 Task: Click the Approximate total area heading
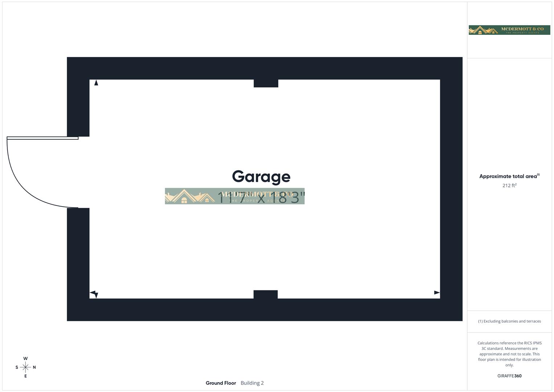click(508, 176)
